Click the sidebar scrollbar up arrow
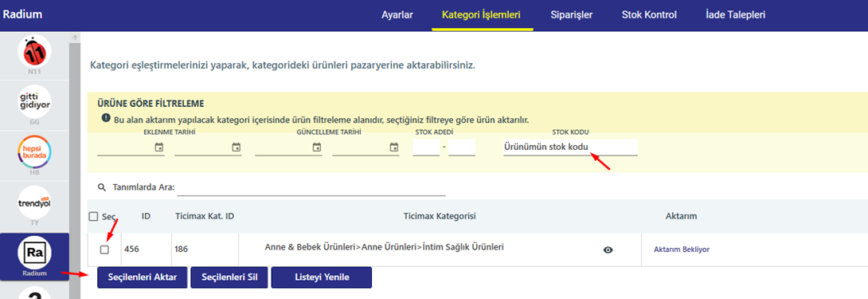 [76, 37]
